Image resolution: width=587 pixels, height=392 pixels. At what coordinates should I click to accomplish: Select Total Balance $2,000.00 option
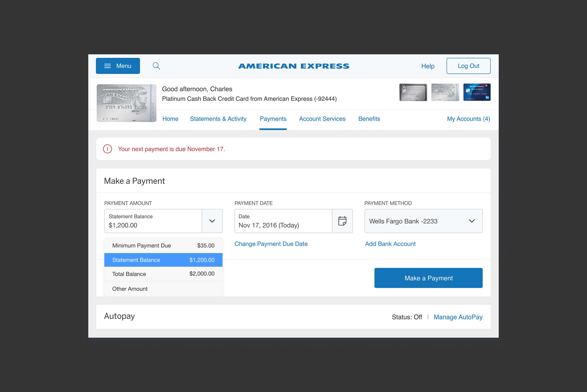coord(163,274)
